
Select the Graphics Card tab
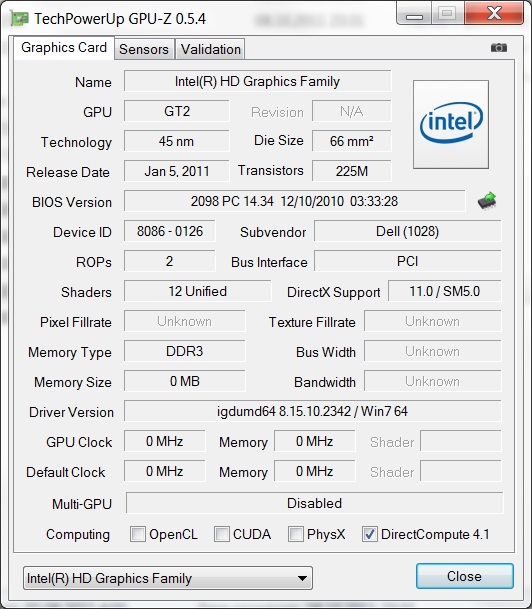(64, 48)
